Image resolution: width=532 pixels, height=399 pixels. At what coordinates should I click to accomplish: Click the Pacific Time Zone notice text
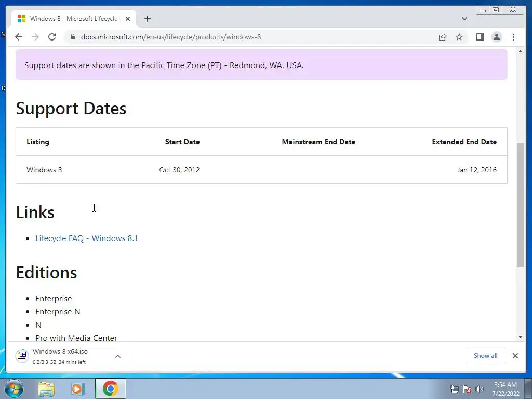[164, 65]
